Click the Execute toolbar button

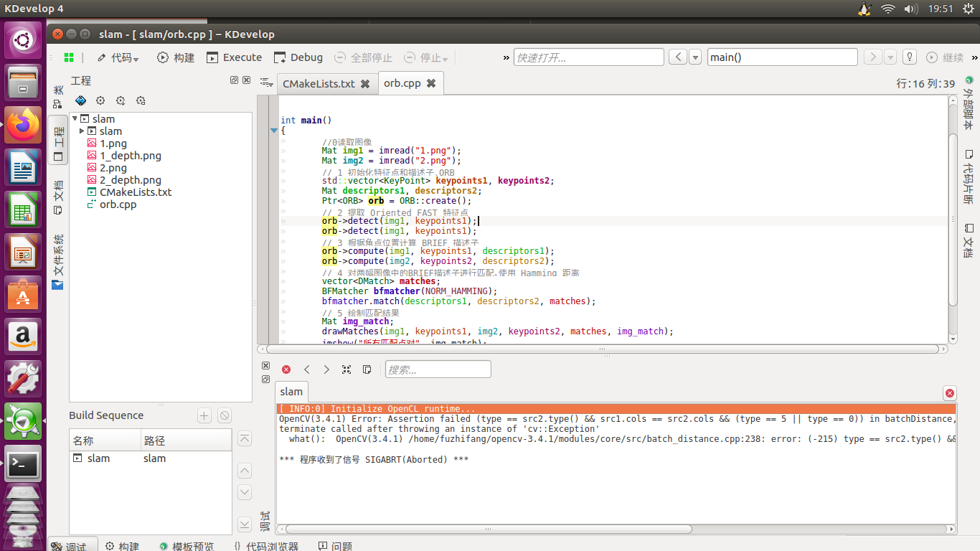234,57
